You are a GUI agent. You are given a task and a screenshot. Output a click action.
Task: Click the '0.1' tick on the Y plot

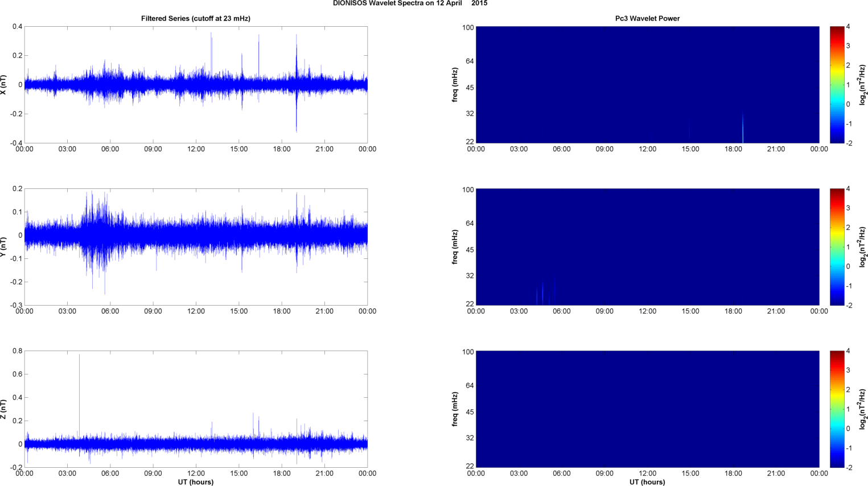click(x=17, y=212)
